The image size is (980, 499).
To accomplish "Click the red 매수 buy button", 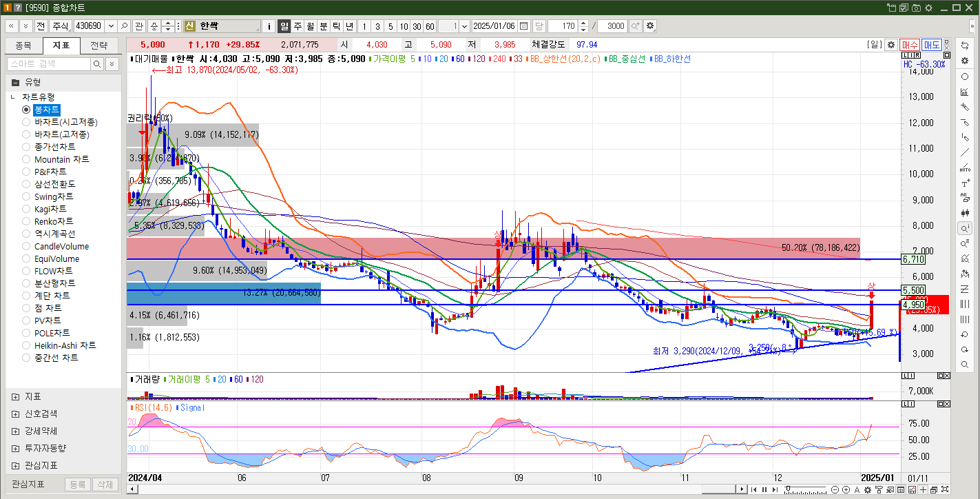I will [909, 44].
